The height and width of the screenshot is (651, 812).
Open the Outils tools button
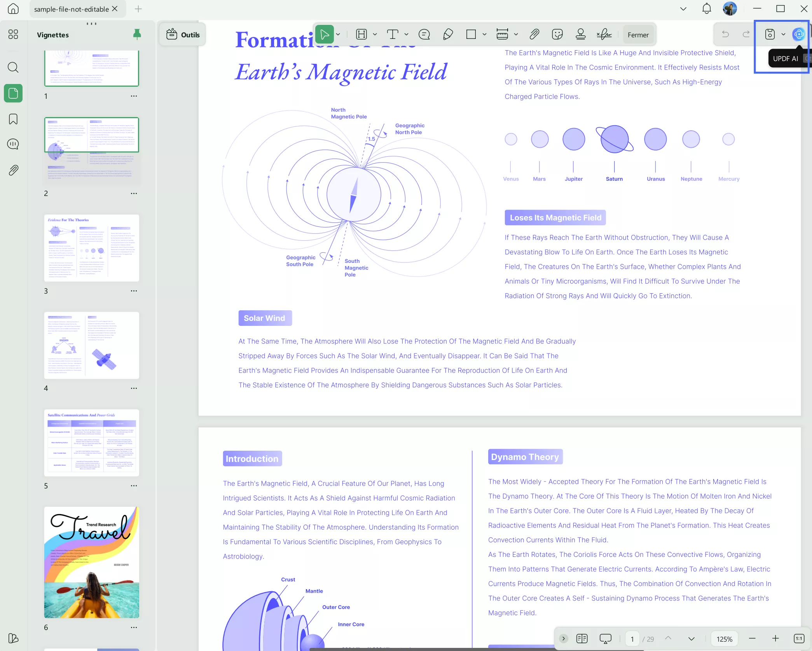pyautogui.click(x=183, y=35)
